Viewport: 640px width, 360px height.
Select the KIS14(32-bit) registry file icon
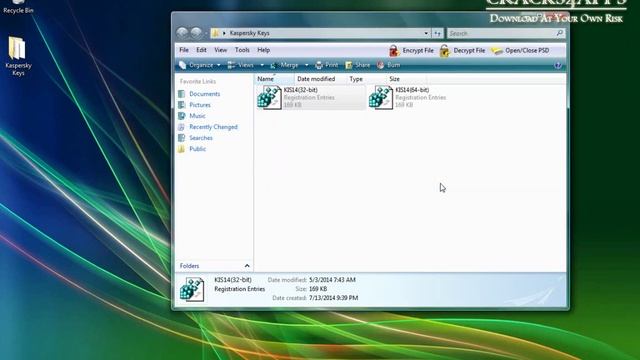tap(269, 97)
